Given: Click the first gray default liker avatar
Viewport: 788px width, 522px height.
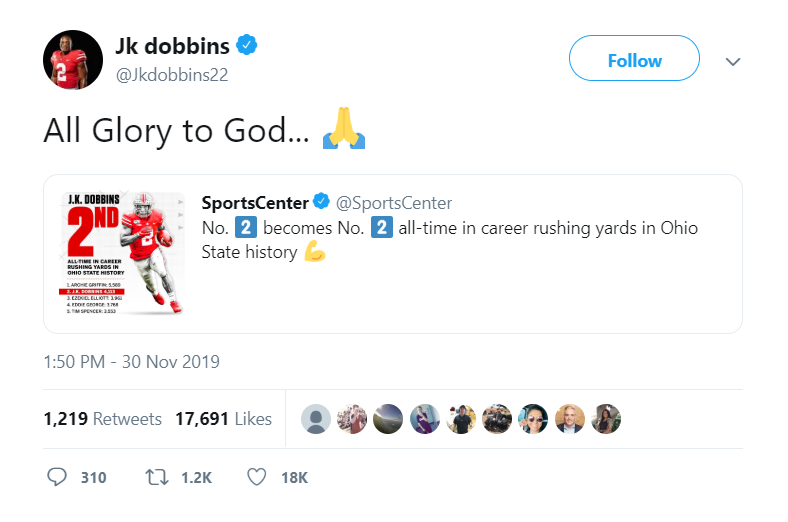Looking at the screenshot, I should pos(317,419).
